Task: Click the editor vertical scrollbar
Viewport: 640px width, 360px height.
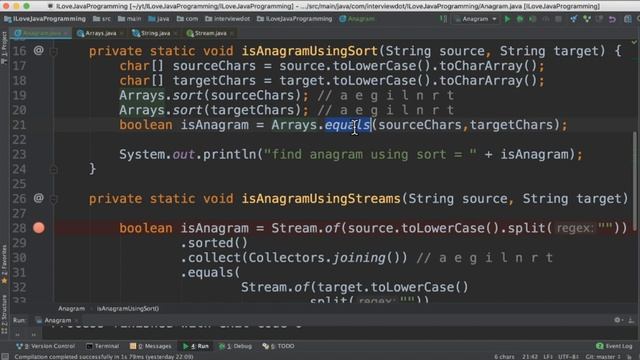Action: [x=634, y=180]
